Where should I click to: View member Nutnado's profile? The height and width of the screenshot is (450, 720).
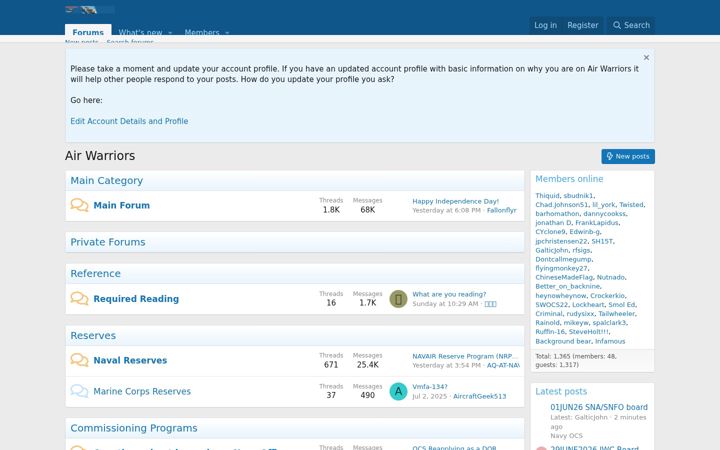[x=610, y=277]
